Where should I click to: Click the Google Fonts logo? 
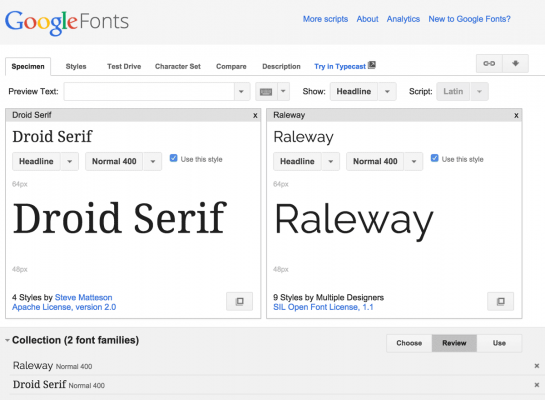[67, 22]
